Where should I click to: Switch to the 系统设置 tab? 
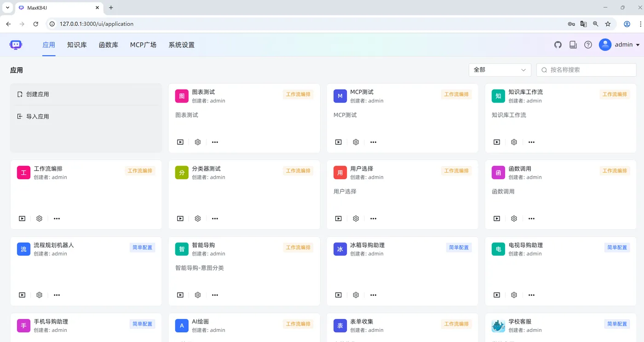(x=181, y=45)
